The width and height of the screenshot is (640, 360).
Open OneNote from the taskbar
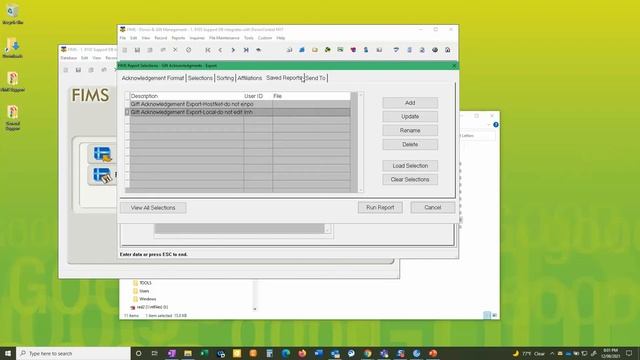(x=171, y=353)
